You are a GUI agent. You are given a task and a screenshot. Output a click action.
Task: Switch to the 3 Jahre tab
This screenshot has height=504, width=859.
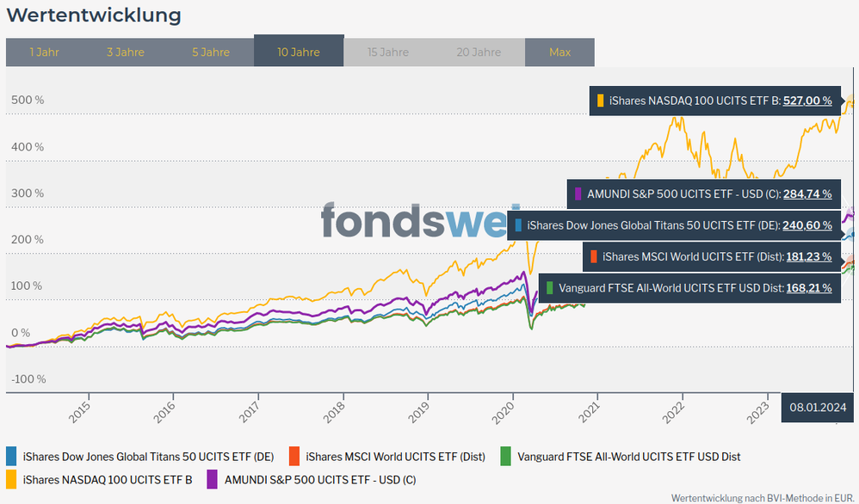point(126,52)
